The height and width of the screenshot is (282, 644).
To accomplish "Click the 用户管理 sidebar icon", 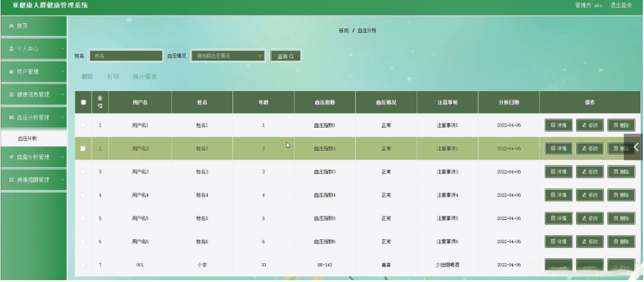I will (x=12, y=72).
